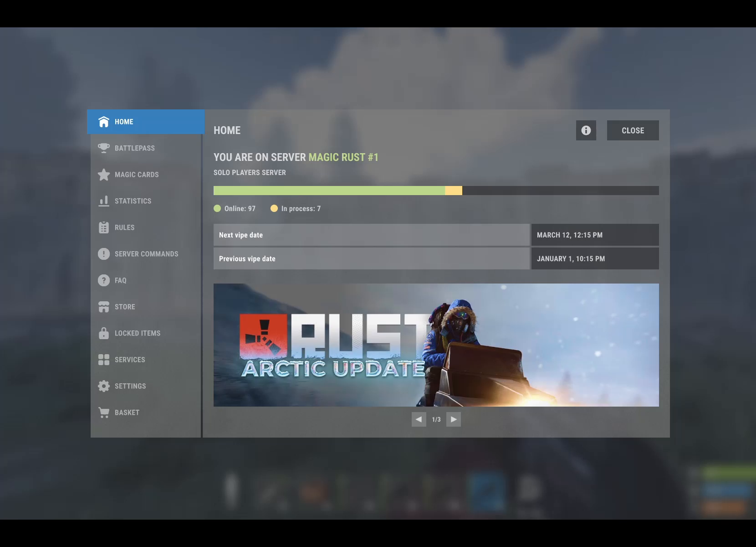Click the Services grid icon
Viewport: 756px width, 547px height.
click(104, 360)
